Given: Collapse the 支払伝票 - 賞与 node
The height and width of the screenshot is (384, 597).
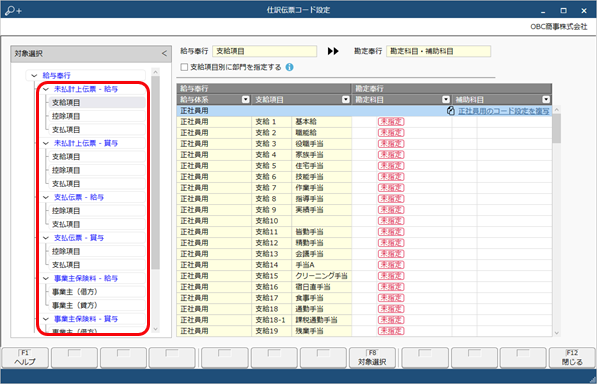Looking at the screenshot, I should (46, 238).
